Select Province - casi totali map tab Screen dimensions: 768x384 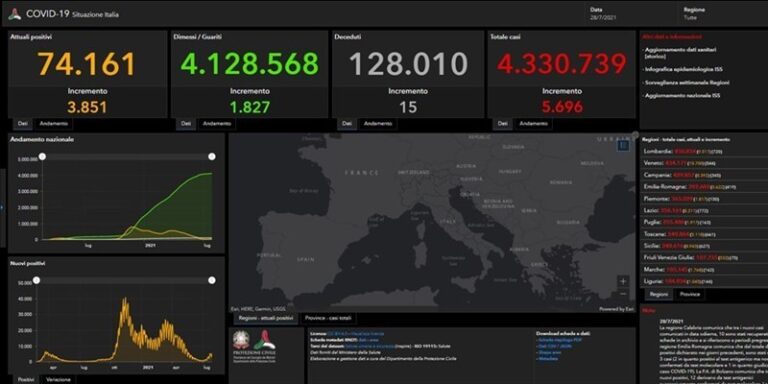pos(328,318)
